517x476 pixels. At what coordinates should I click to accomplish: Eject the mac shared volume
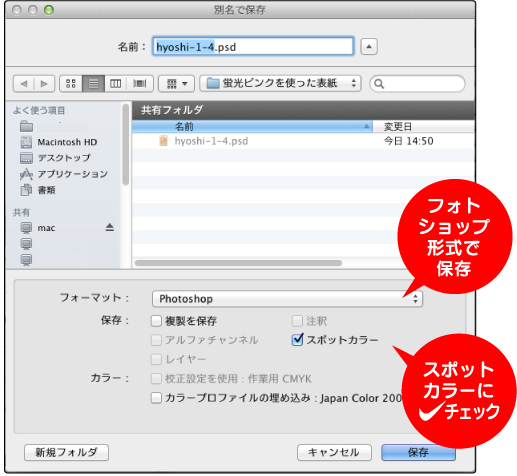click(110, 228)
